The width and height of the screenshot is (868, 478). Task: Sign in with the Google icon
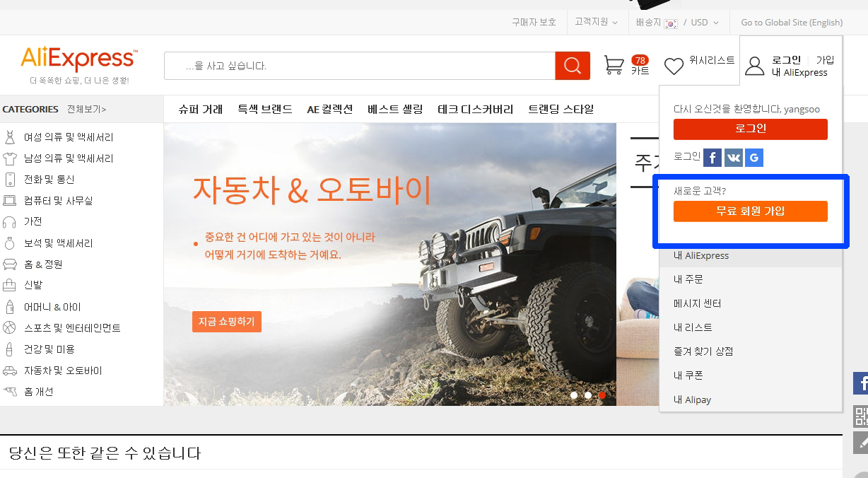(x=754, y=158)
